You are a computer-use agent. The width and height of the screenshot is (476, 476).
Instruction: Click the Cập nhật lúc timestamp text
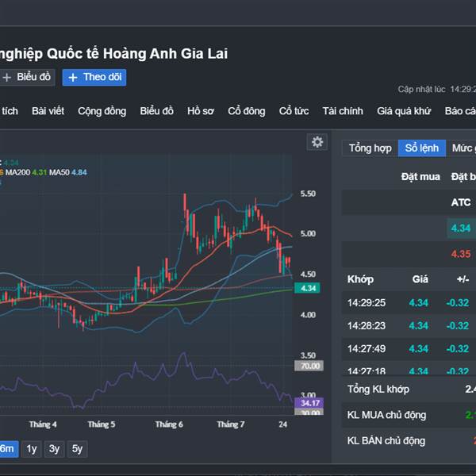tap(437, 89)
